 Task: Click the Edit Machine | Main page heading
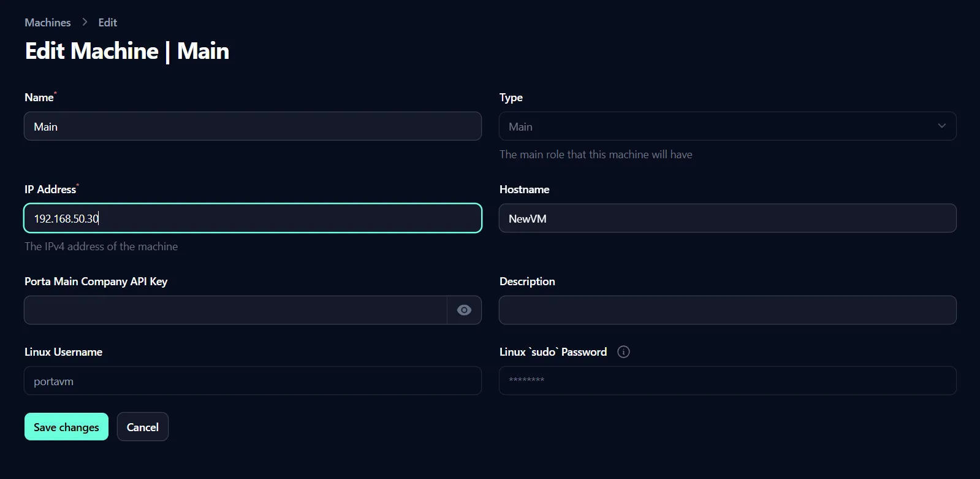[127, 51]
